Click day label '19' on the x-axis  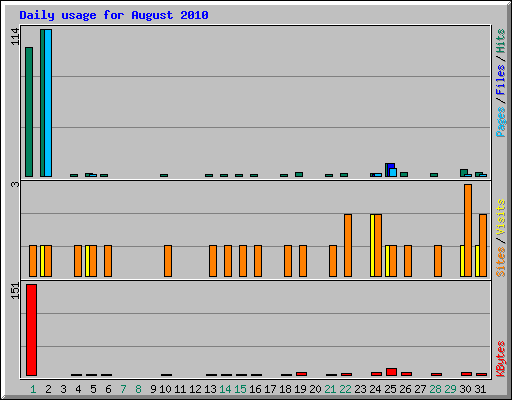pos(300,389)
